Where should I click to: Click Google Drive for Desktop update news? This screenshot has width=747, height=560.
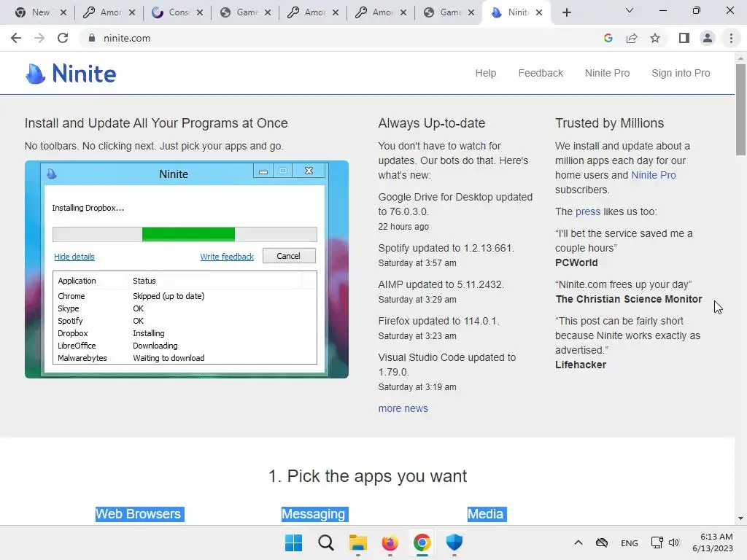pyautogui.click(x=455, y=204)
